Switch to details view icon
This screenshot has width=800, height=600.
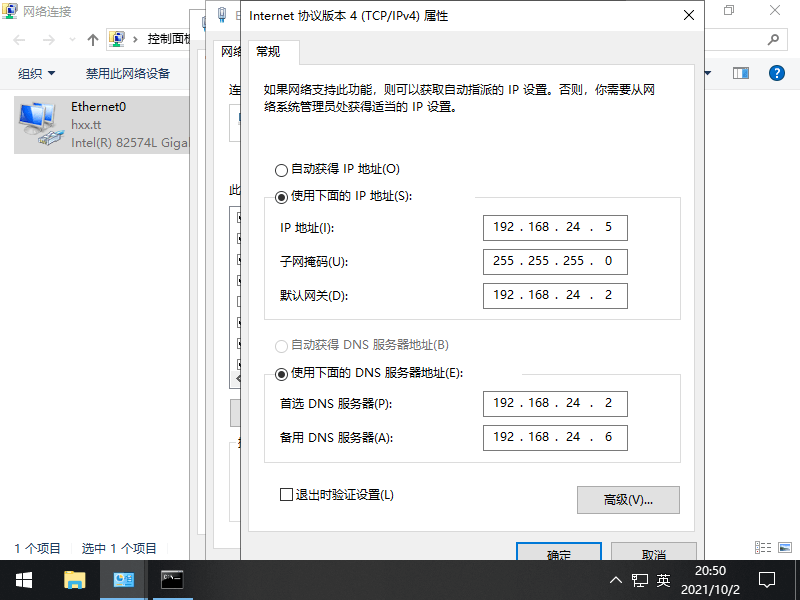(763, 547)
